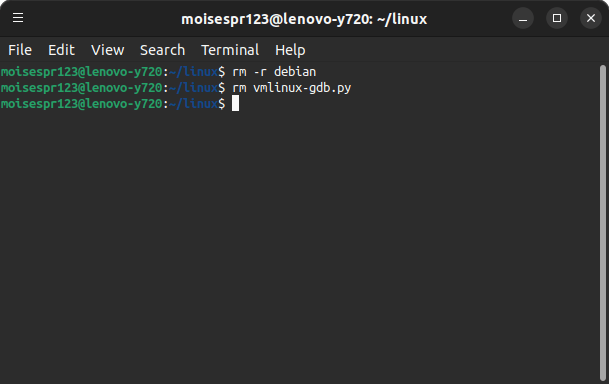
Task: Click the green username on the first prompt line
Action: [x=39, y=72]
